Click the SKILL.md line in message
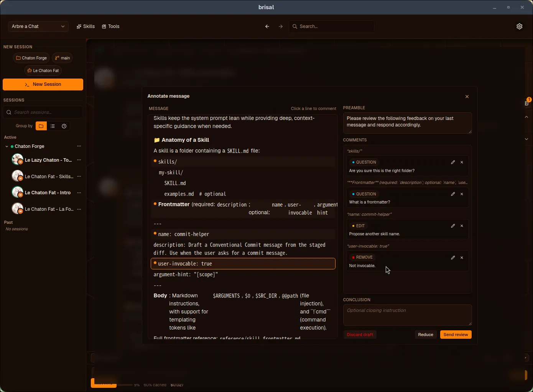Image resolution: width=533 pixels, height=392 pixels. coord(243,183)
